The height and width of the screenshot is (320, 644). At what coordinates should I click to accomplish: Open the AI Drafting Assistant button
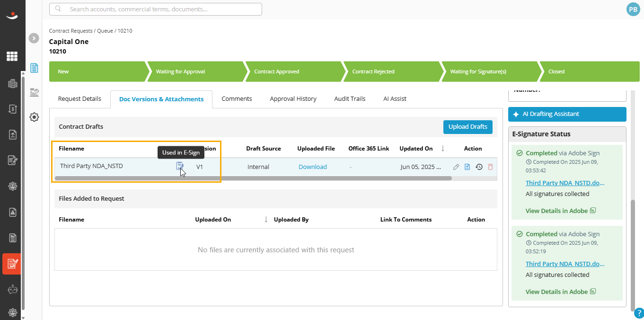[x=567, y=114]
